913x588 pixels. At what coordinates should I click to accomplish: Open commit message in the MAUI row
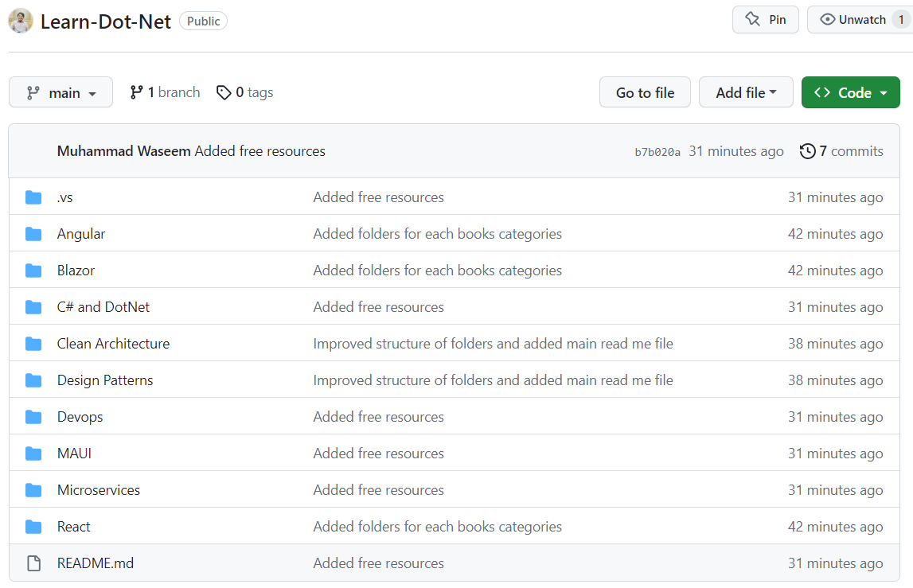(x=378, y=454)
